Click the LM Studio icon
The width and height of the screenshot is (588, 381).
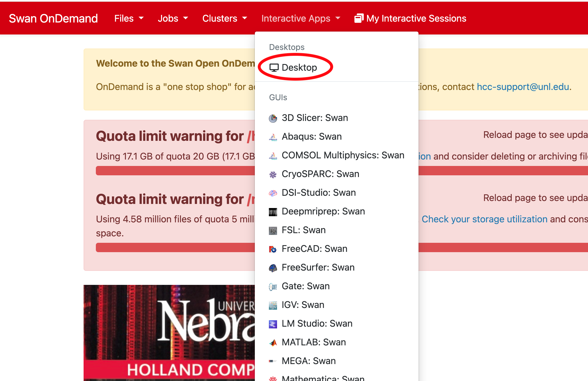pos(273,324)
